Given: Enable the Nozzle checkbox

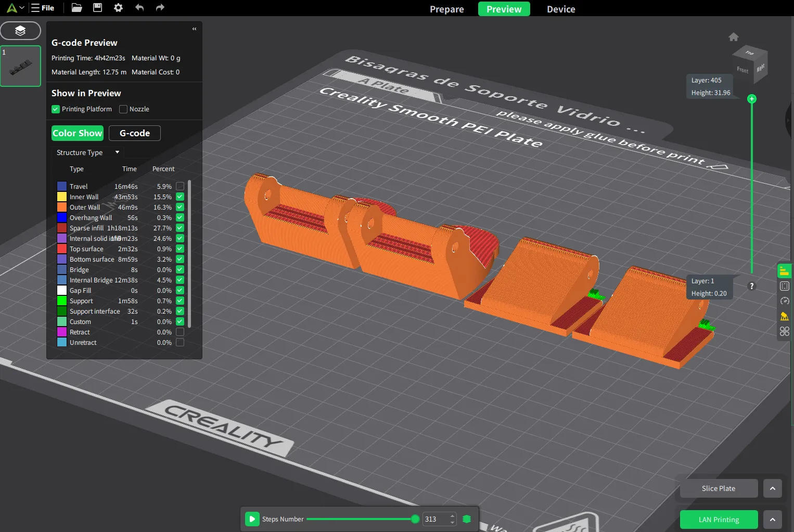Looking at the screenshot, I should pyautogui.click(x=123, y=109).
